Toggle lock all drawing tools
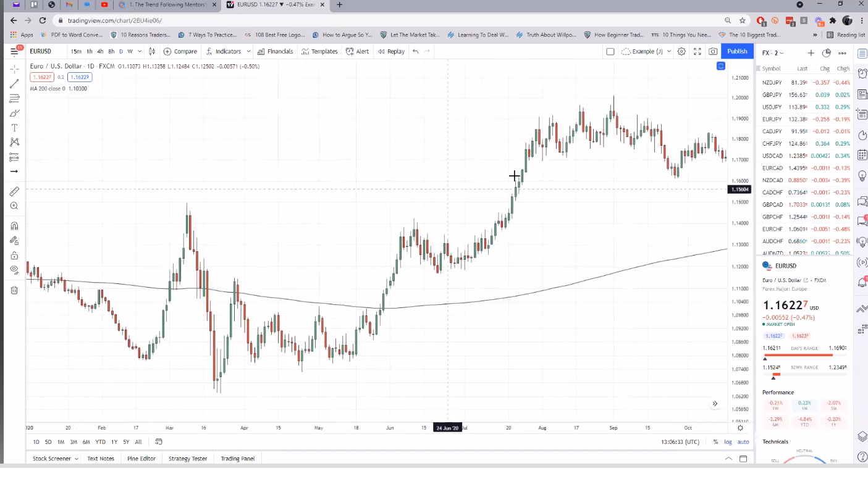The height and width of the screenshot is (479, 868). pos(14,256)
